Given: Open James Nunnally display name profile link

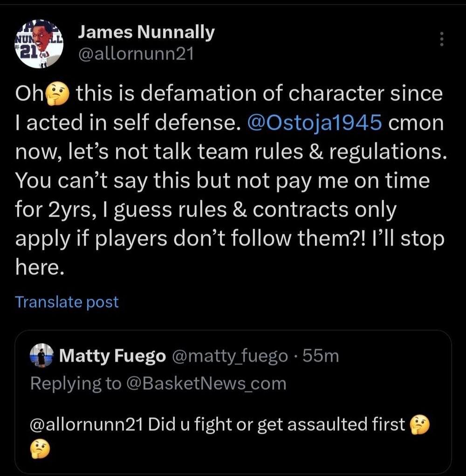Looking at the screenshot, I should pyautogui.click(x=146, y=32).
